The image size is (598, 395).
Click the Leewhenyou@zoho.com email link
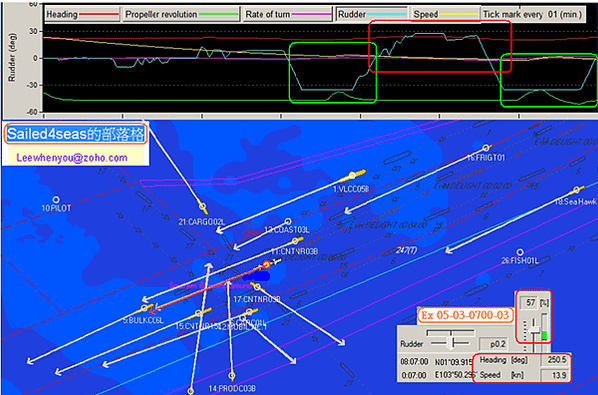72,158
